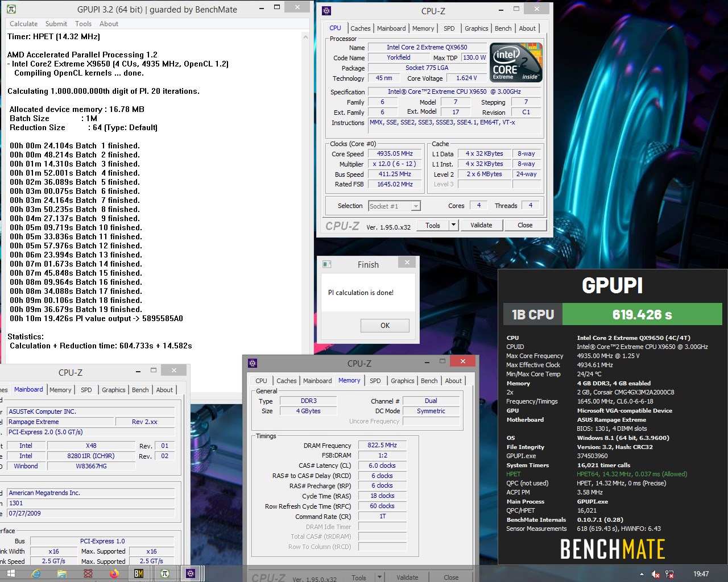
Task: Select Graphics tab in the Memory CPU-Z window
Action: pos(403,381)
